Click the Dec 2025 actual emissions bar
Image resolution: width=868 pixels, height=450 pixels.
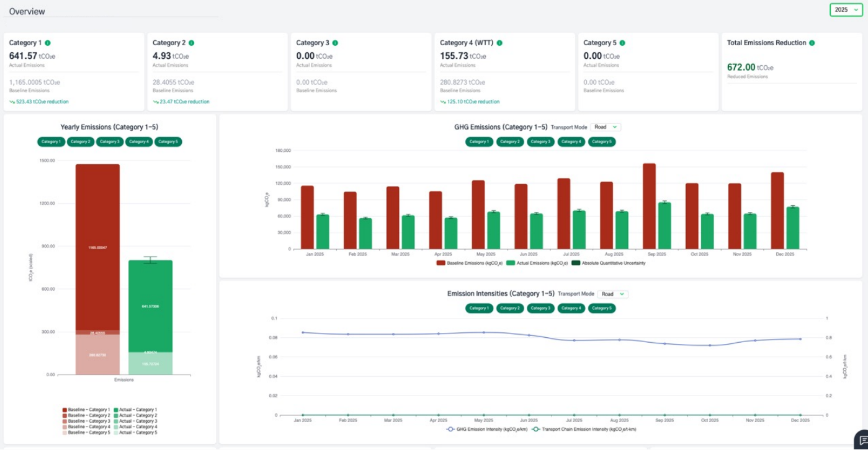coord(792,228)
